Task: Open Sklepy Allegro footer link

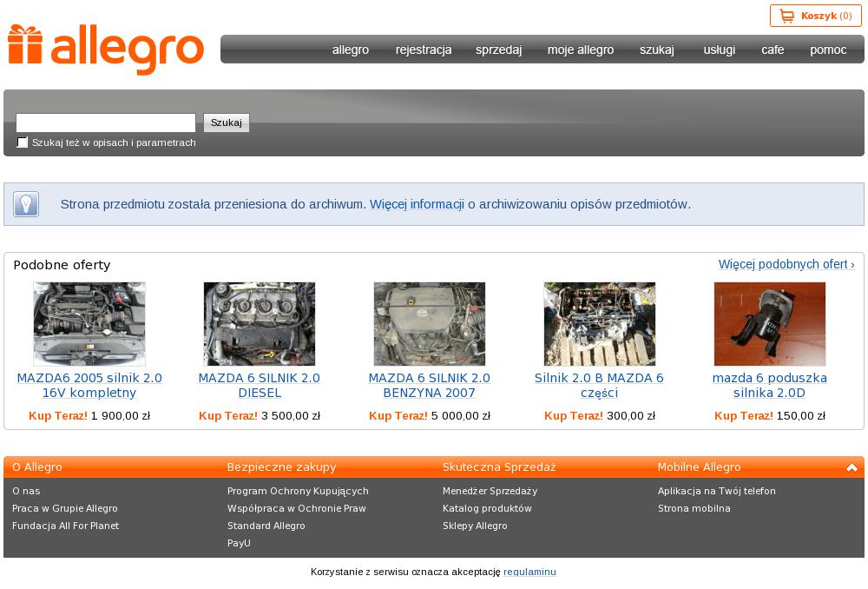Action: [475, 526]
